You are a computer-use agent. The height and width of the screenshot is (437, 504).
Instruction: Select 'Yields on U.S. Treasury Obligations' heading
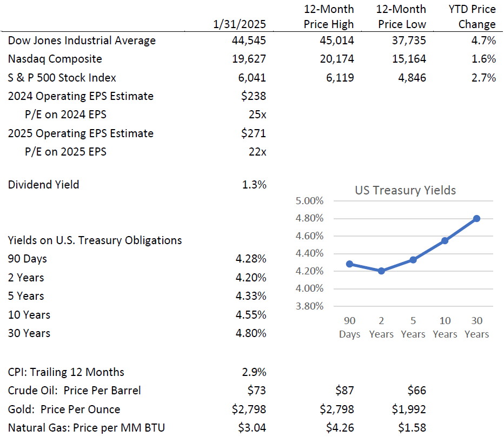point(95,240)
